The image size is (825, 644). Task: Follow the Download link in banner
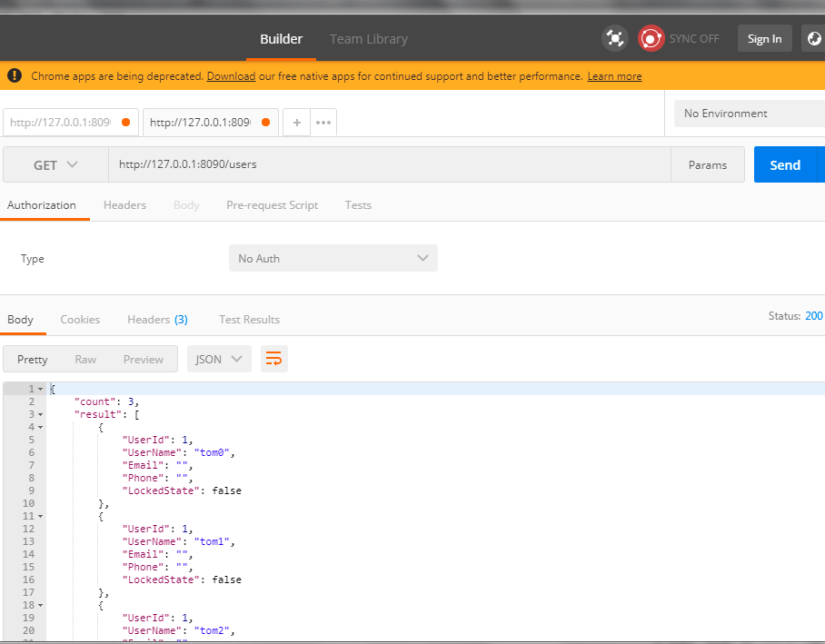tap(231, 76)
